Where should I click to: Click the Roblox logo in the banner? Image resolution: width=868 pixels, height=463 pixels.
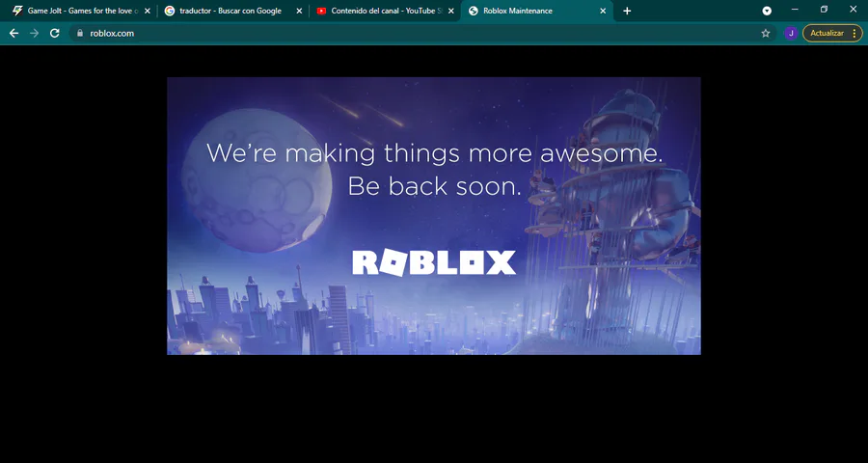tap(434, 262)
